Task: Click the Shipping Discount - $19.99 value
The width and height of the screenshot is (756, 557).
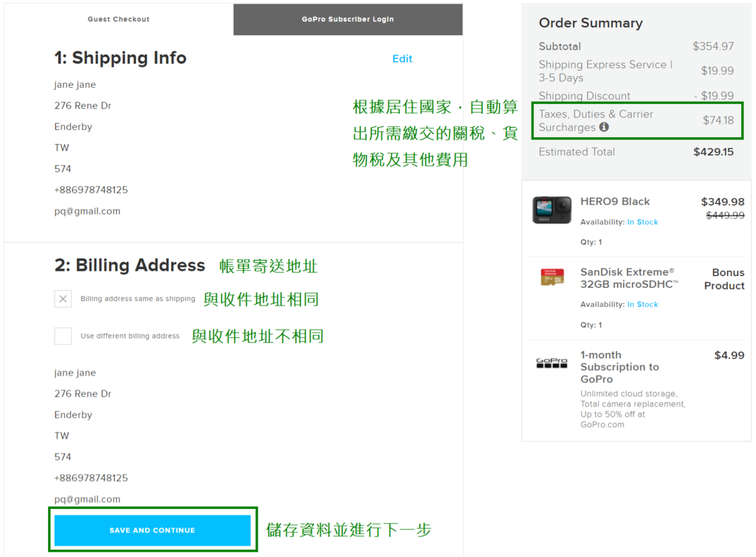Action: pyautogui.click(x=714, y=96)
